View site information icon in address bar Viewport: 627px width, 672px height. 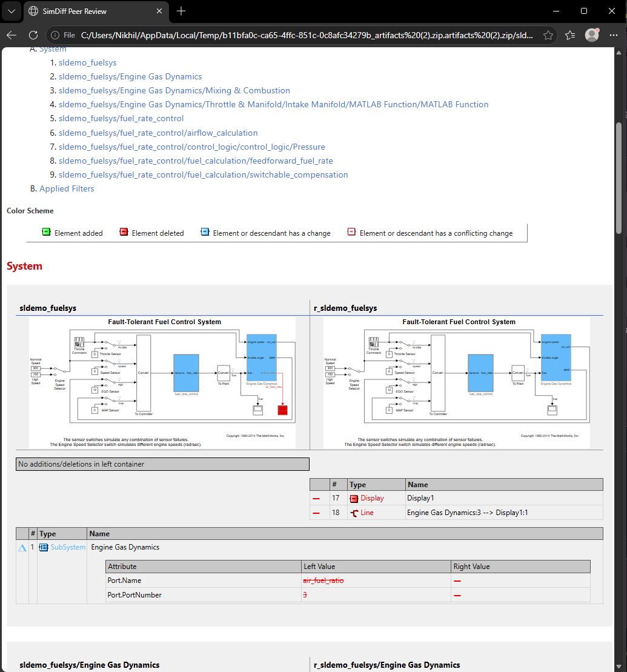pyautogui.click(x=55, y=35)
